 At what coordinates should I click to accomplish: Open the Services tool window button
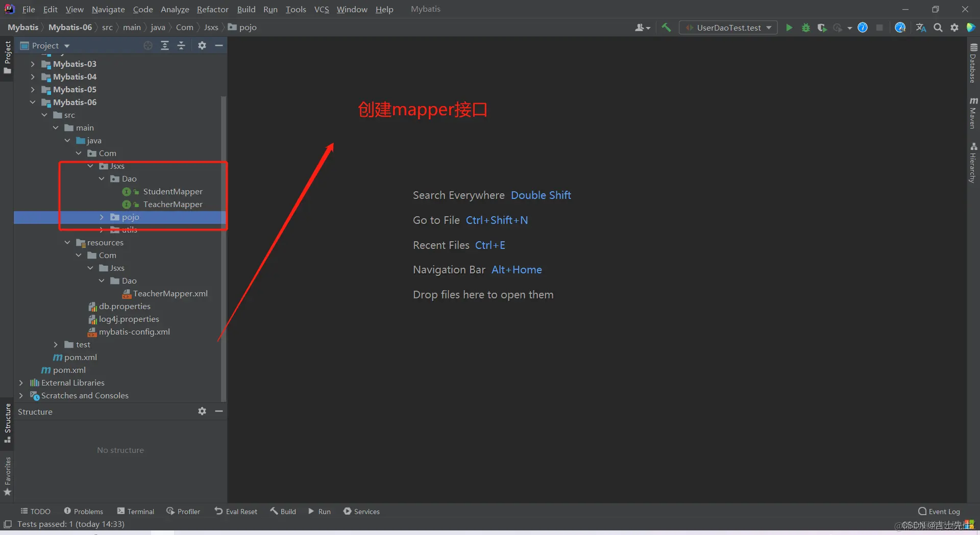click(361, 511)
